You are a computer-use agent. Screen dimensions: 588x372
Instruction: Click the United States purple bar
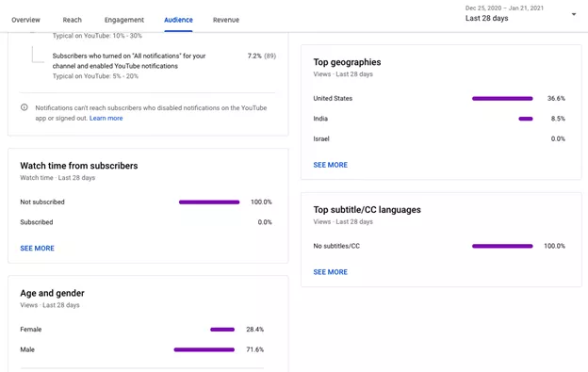point(502,99)
